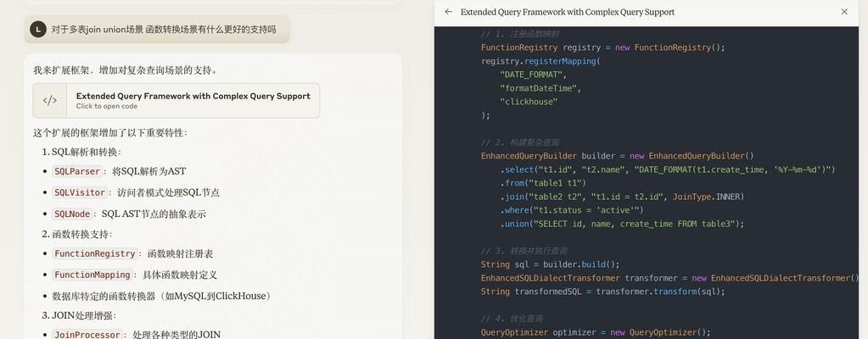Click the 'EnhancedSQLDialectTransformer transformer' code line
Viewport: 868px width, 339px height.
[x=669, y=278]
